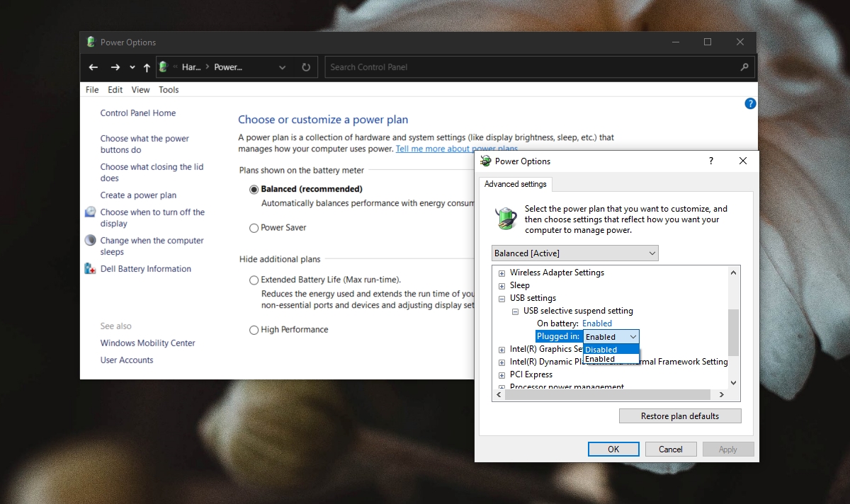The image size is (850, 504).
Task: Click the Advanced settings tab
Action: (x=515, y=184)
